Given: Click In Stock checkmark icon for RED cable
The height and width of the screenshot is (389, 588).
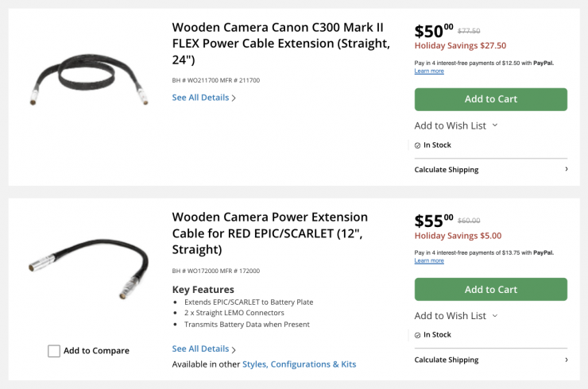Looking at the screenshot, I should (418, 335).
